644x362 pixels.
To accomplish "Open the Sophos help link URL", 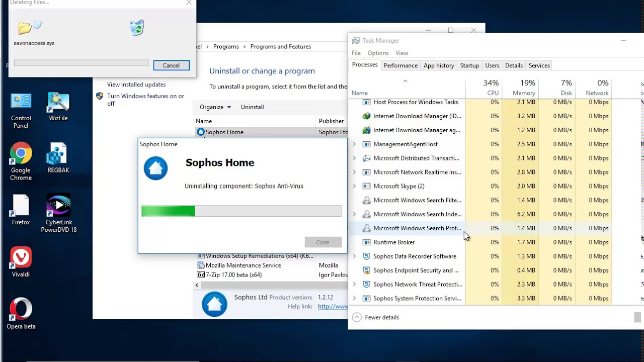I will coord(333,307).
